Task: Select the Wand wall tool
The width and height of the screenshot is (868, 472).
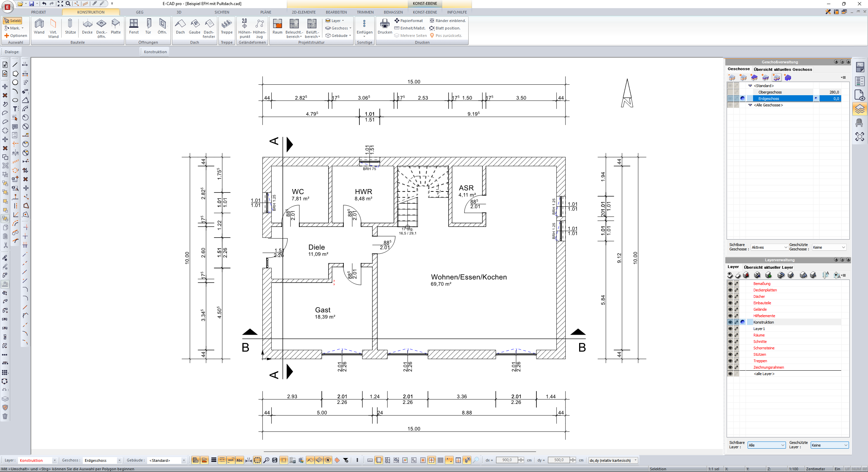Action: [x=39, y=26]
